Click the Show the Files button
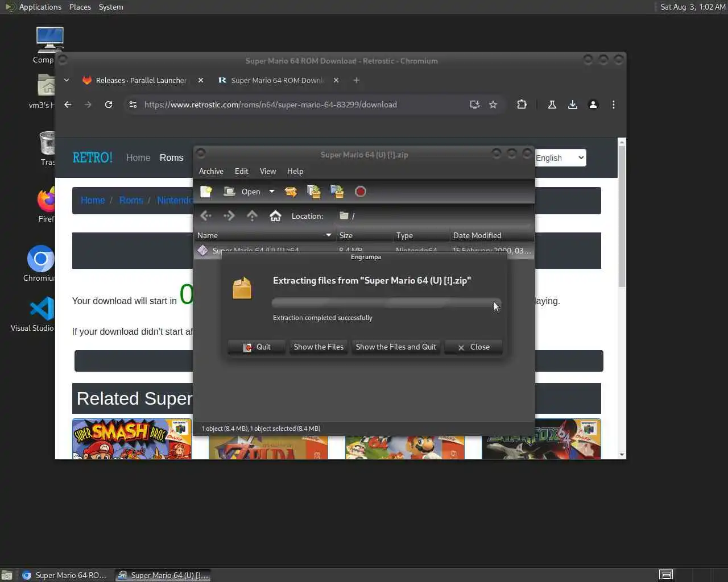728x582 pixels. tap(318, 347)
